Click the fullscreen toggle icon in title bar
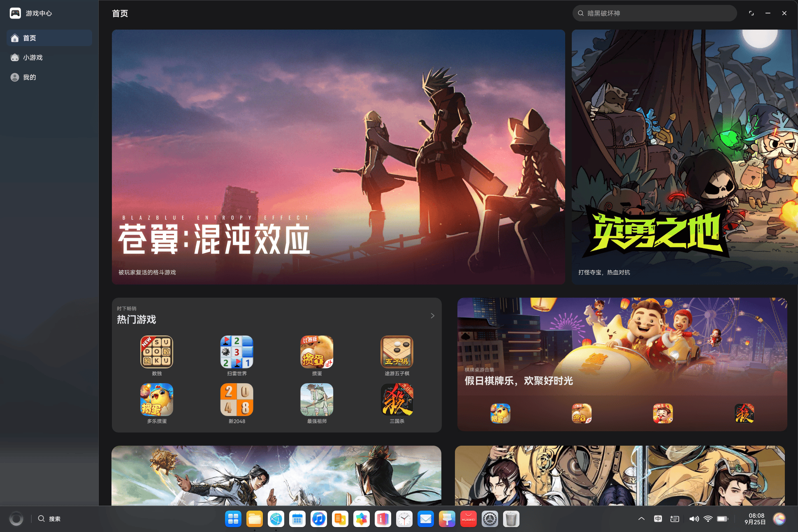The height and width of the screenshot is (532, 798). point(751,13)
